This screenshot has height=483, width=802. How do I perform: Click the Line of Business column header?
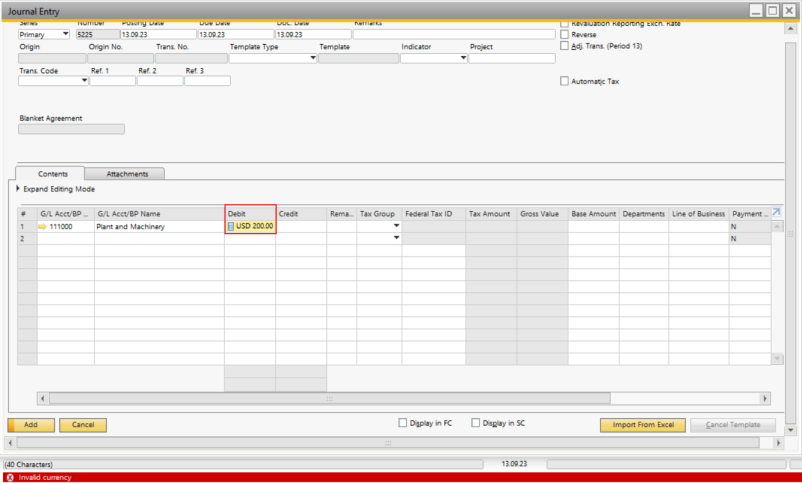click(699, 214)
